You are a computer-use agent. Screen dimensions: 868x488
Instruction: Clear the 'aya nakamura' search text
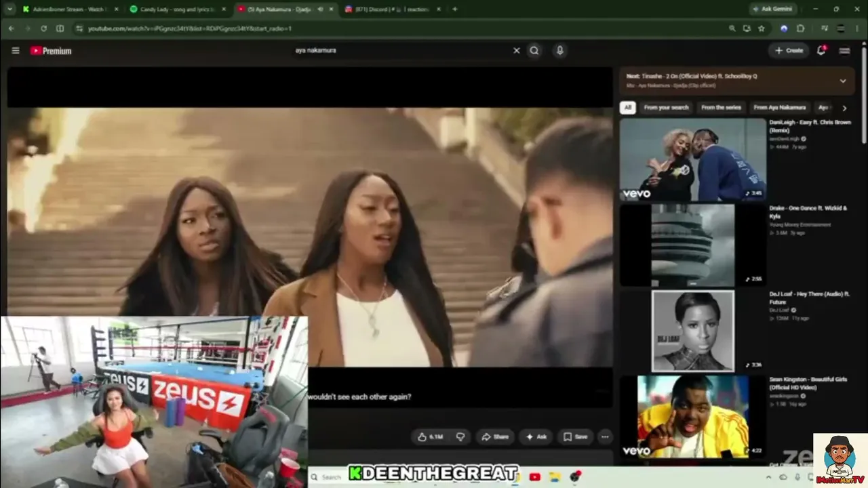pyautogui.click(x=516, y=50)
